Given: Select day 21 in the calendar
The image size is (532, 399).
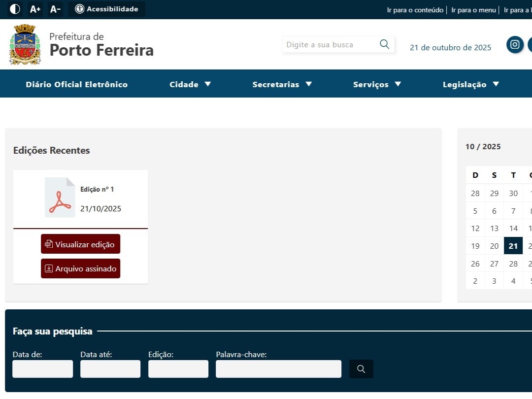Looking at the screenshot, I should [x=513, y=246].
